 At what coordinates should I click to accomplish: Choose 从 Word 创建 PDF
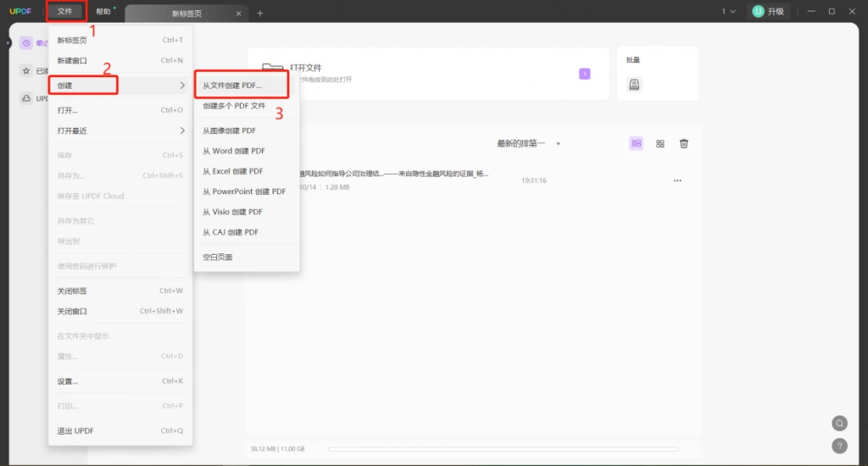[247, 151]
